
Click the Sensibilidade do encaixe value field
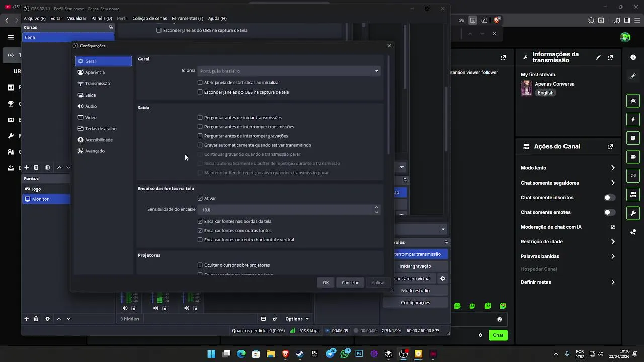tap(285, 210)
